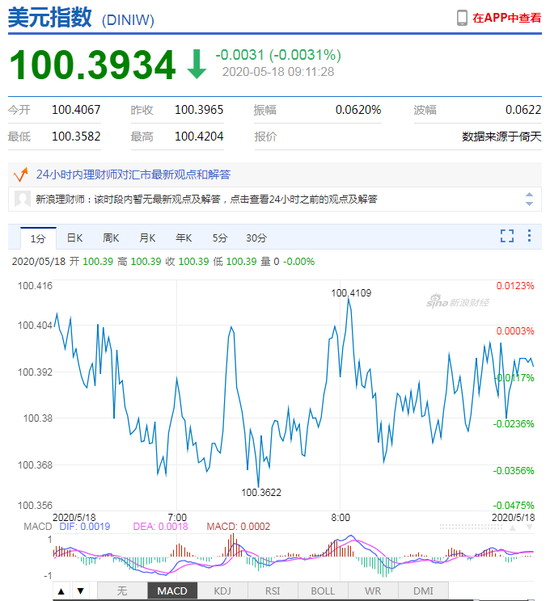Switch to the 月K tab
Viewport: 550px width, 601px height.
point(147,238)
